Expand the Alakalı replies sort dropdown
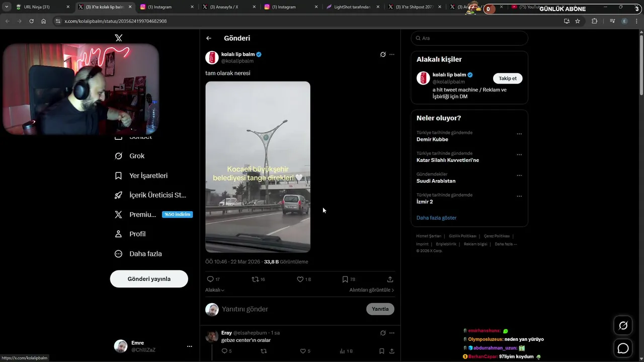Image resolution: width=644 pixels, height=362 pixels. click(x=215, y=290)
